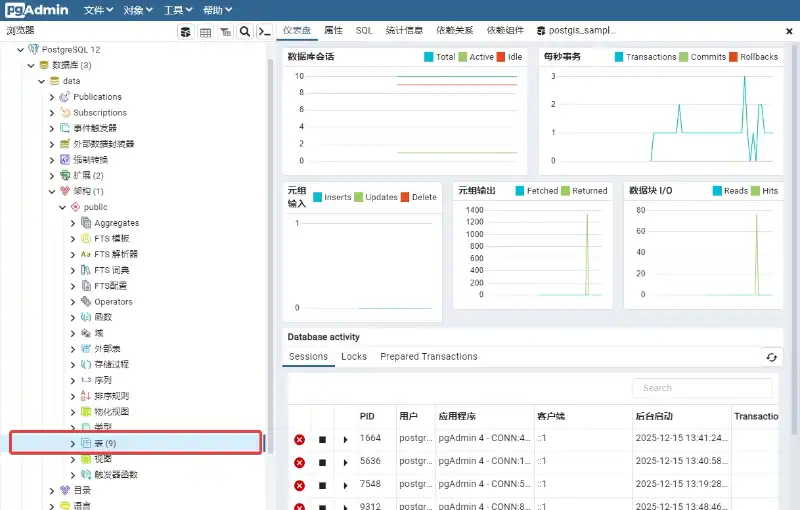Open the postgis_sampl... tab
800x510 pixels.
coord(577,31)
